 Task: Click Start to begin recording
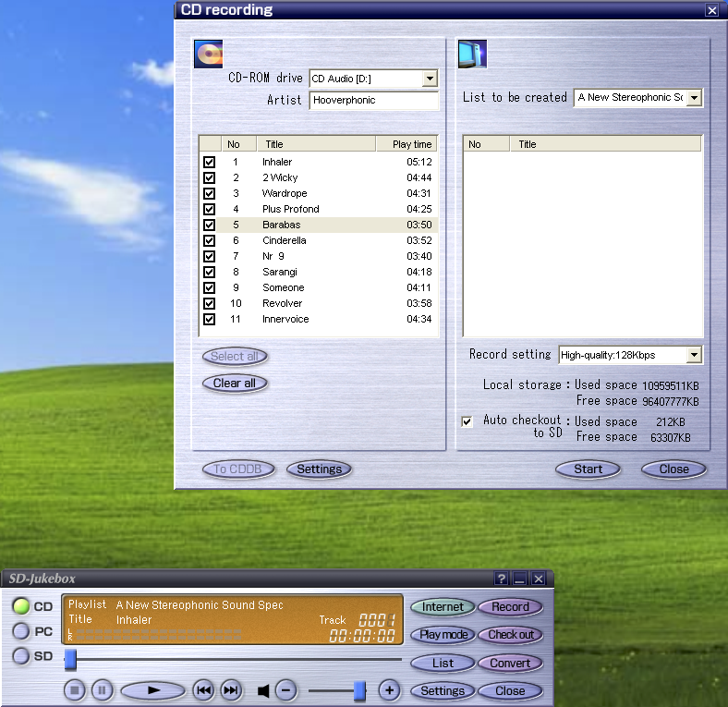coord(588,469)
